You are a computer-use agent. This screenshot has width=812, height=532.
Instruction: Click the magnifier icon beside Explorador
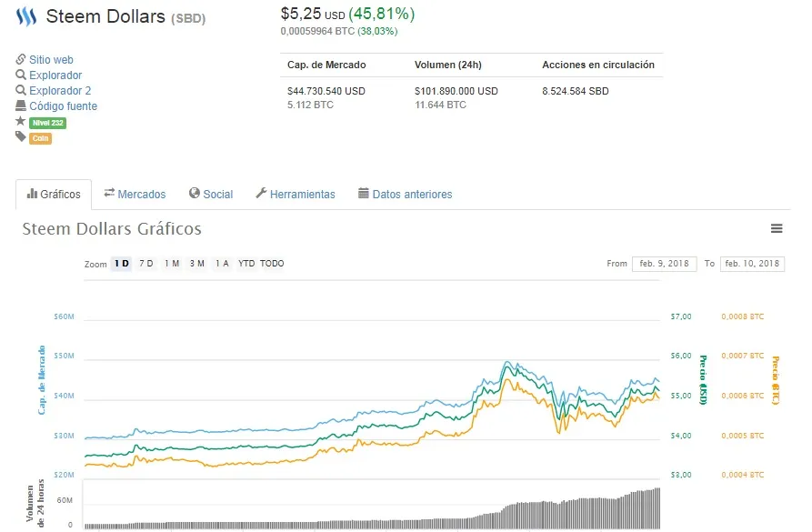(21, 75)
